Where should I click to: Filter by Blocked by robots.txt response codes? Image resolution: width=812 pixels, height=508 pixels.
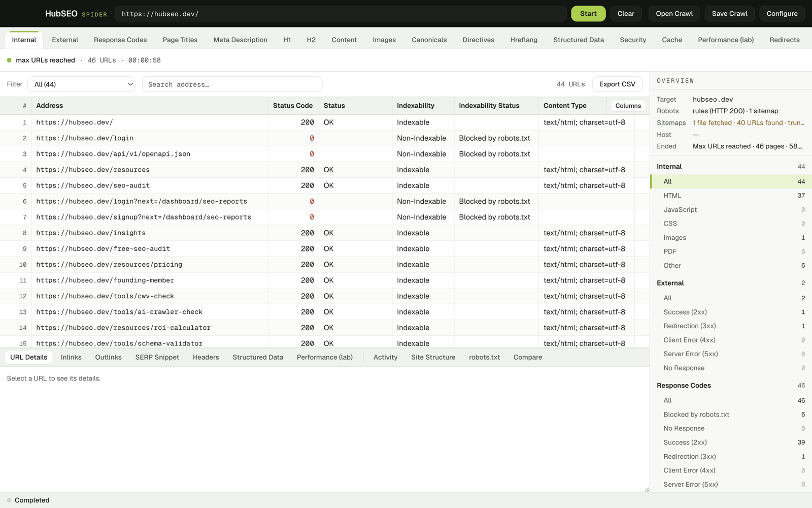pos(731,415)
